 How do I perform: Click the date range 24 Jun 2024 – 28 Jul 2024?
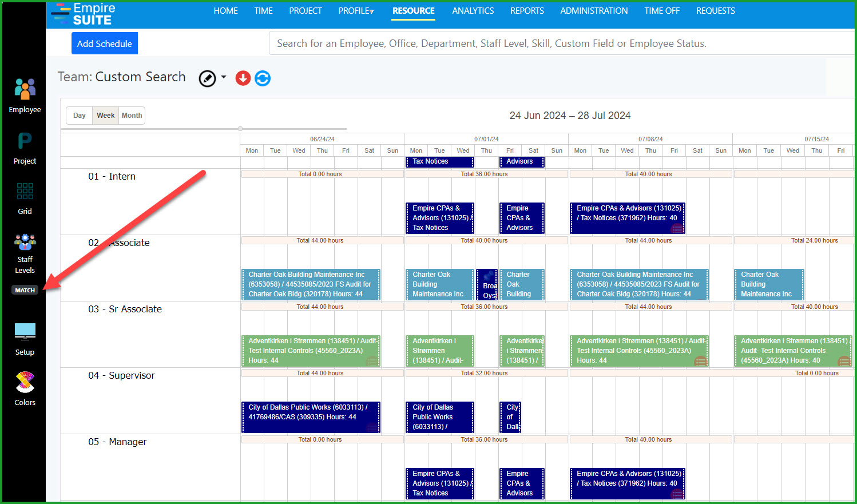click(x=570, y=116)
